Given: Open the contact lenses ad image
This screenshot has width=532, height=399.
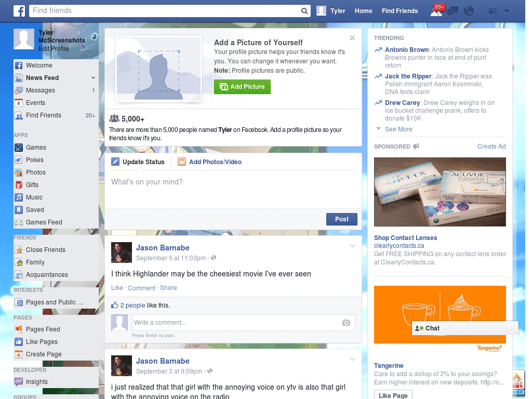Looking at the screenshot, I should pos(440,192).
